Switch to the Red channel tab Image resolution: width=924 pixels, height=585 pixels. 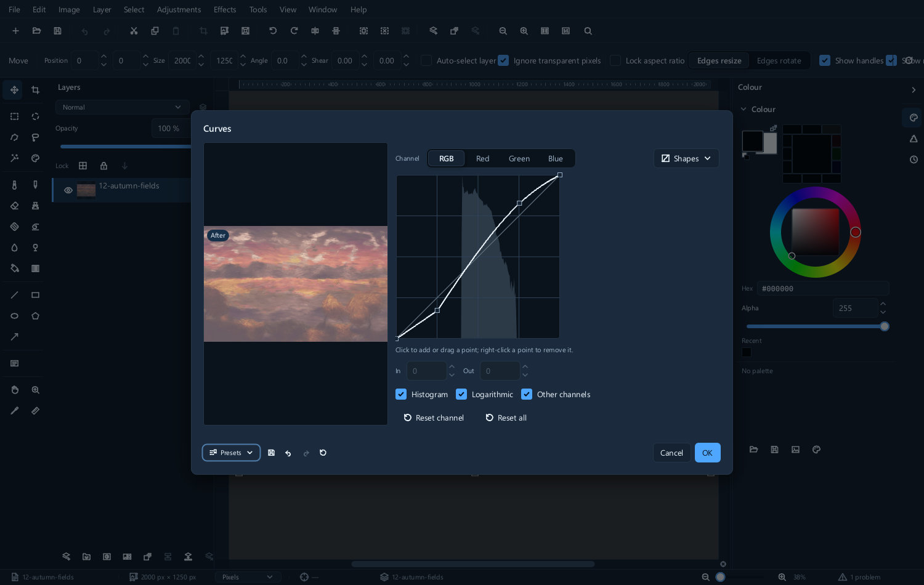tap(482, 158)
